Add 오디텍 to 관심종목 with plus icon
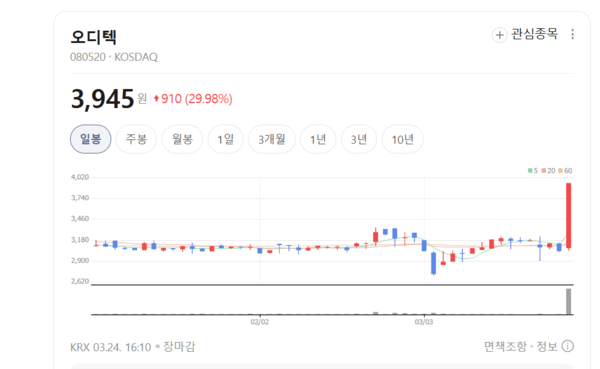 coord(499,35)
